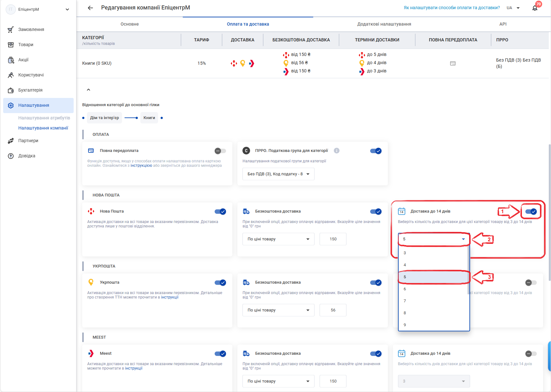Expand the ЕпіцентрМ company selector
The height and width of the screenshot is (392, 551).
tap(38, 9)
